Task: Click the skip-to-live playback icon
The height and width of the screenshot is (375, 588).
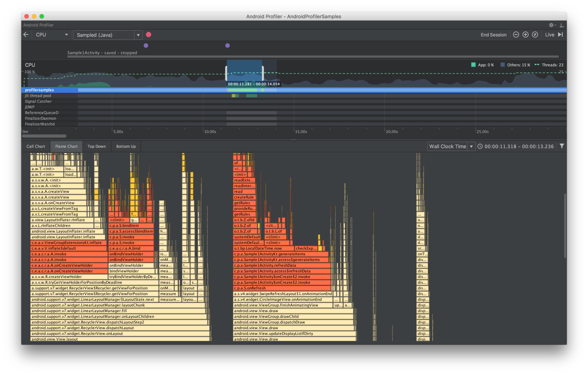Action: [x=560, y=34]
